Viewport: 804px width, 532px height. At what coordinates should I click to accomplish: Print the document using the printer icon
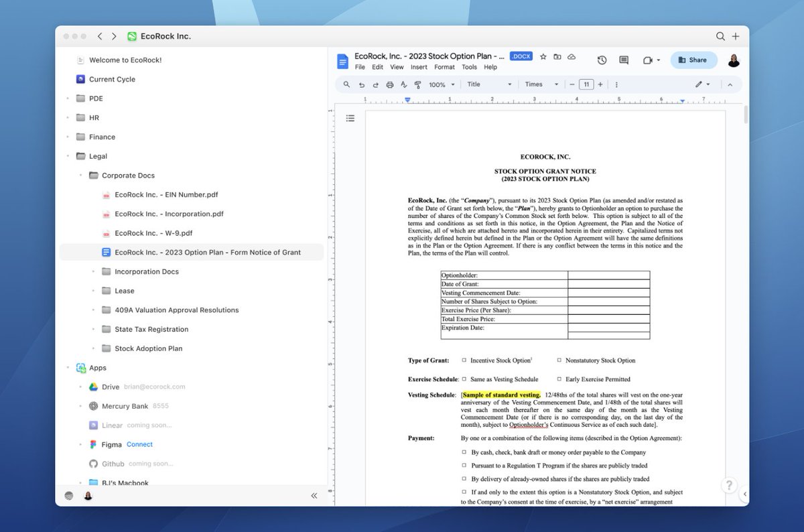click(390, 84)
